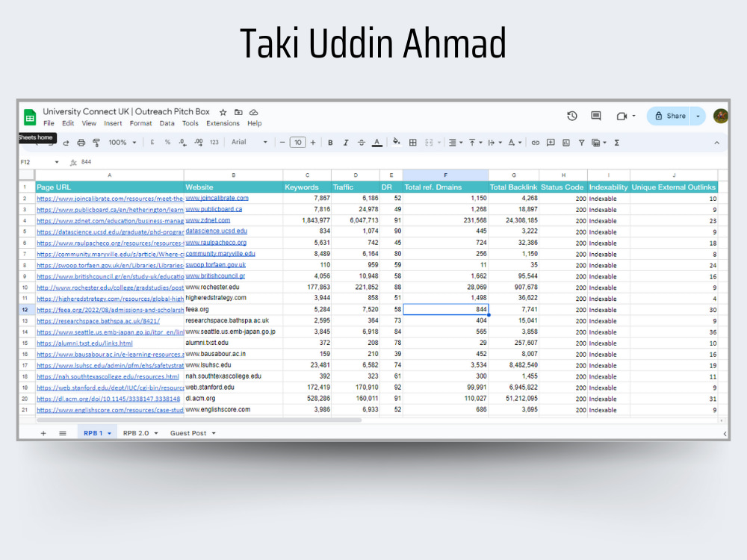Open text wrapping dropdown
This screenshot has height=560, width=747.
(x=495, y=143)
